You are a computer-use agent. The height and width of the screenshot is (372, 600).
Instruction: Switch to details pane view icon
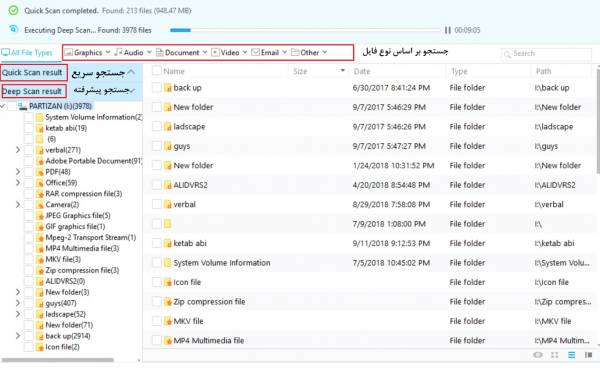[x=588, y=355]
